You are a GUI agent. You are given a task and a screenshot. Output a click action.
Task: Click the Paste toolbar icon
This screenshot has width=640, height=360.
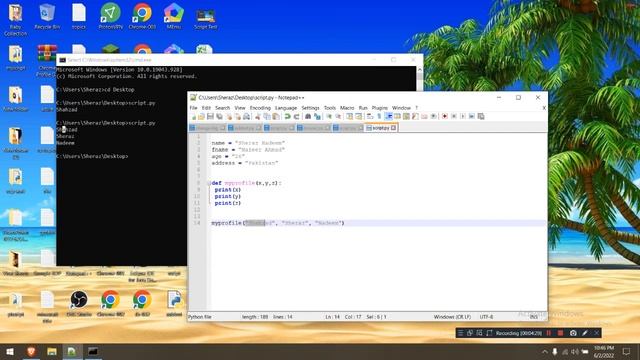click(x=276, y=116)
